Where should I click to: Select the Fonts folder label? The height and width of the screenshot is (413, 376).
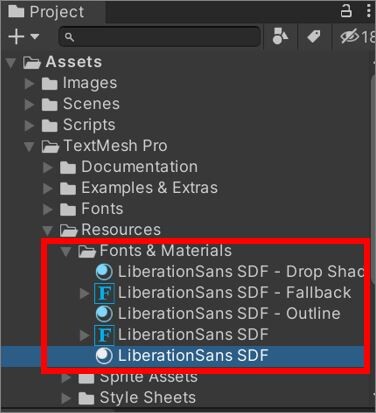[x=102, y=209]
